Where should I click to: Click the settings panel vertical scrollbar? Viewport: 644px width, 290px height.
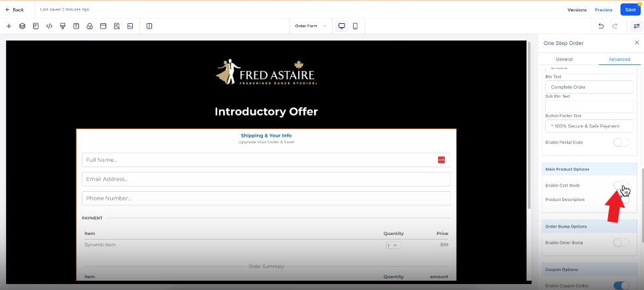tap(641, 205)
